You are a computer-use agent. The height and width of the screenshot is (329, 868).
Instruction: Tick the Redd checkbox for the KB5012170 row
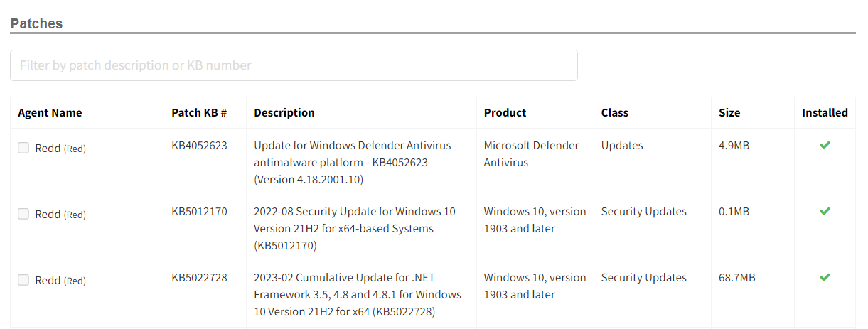point(23,214)
